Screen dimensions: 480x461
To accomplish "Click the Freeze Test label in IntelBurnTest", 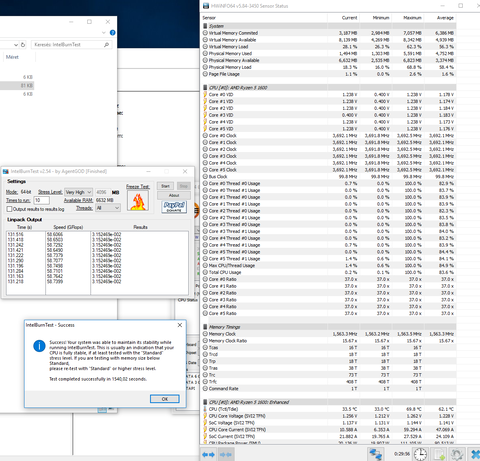I will [138, 187].
